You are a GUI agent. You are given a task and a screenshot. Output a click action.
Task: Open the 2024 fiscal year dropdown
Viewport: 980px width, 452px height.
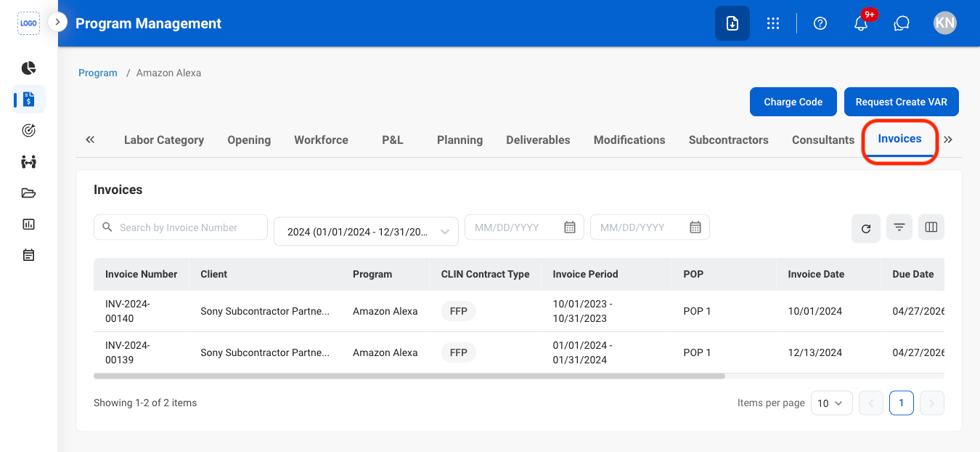(366, 232)
